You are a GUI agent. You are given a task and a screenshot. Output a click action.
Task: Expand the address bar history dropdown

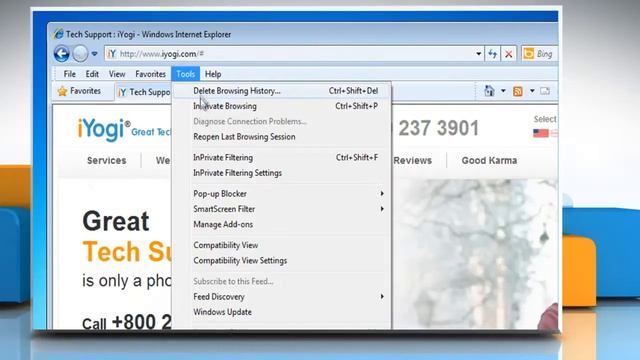click(x=478, y=54)
